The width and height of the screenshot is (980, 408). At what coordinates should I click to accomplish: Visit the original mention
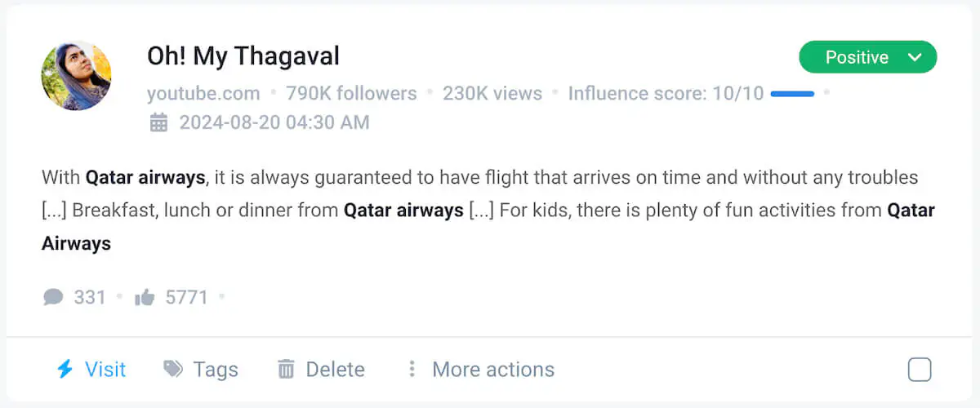pyautogui.click(x=105, y=370)
